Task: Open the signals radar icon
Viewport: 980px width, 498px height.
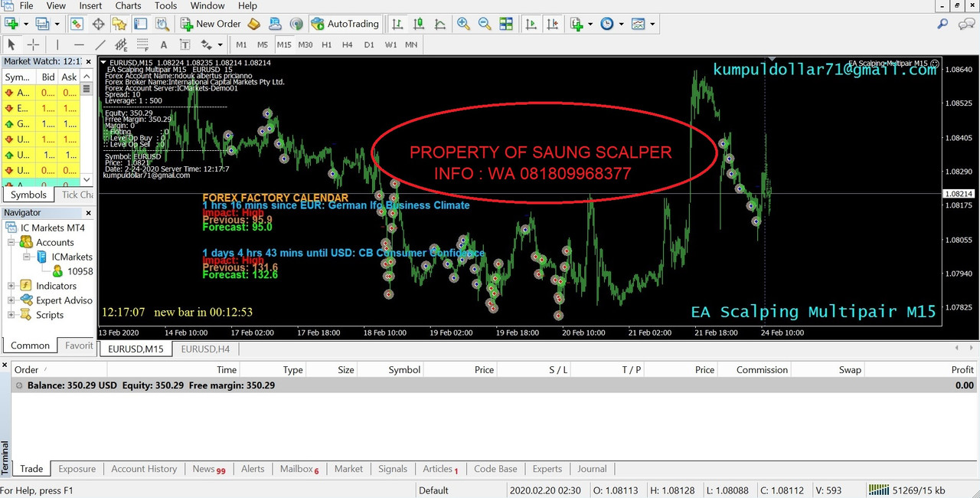Action: pos(296,24)
